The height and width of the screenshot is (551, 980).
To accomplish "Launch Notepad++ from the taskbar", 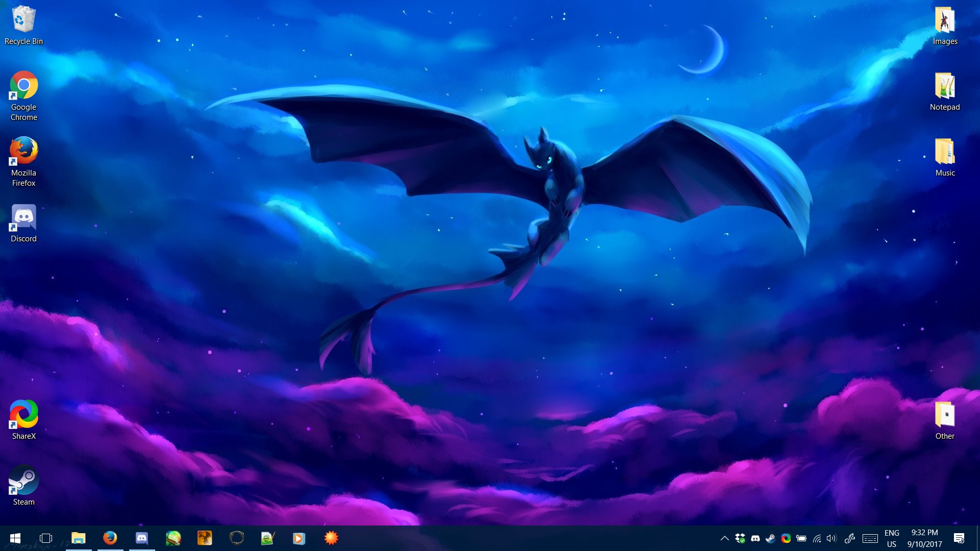I will (x=268, y=538).
